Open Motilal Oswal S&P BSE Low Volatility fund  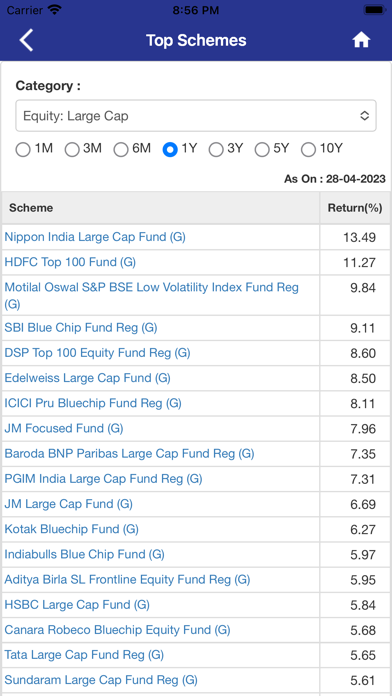151,296
